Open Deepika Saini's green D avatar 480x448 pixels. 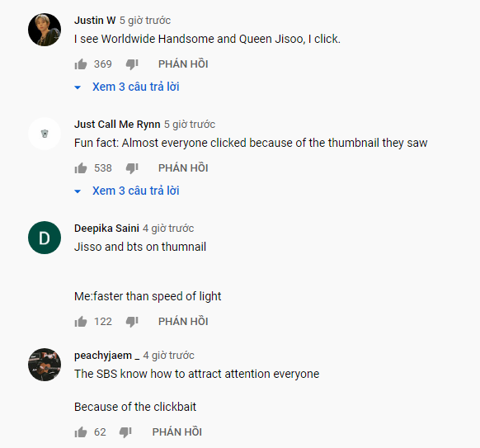click(x=45, y=238)
